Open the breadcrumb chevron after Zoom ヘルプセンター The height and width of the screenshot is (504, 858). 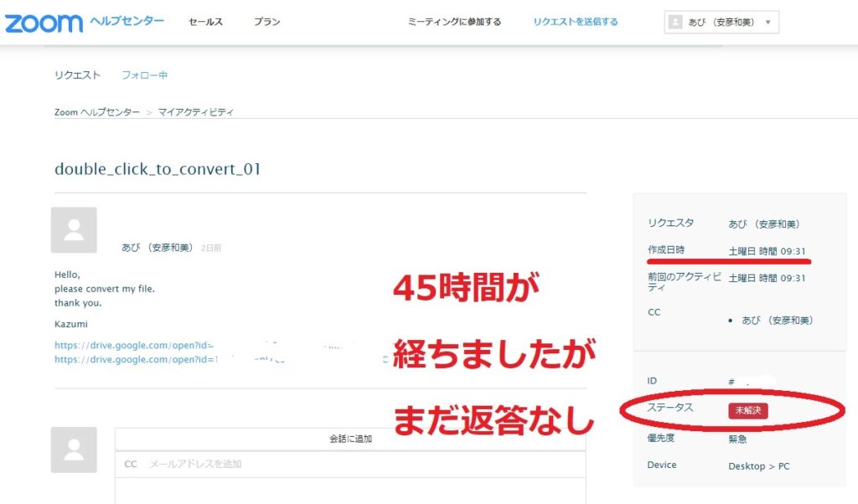click(x=149, y=111)
